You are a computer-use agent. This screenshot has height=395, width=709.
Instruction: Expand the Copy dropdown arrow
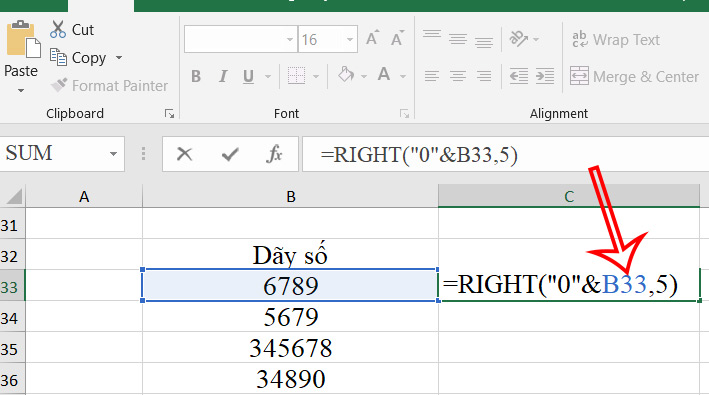coord(119,57)
